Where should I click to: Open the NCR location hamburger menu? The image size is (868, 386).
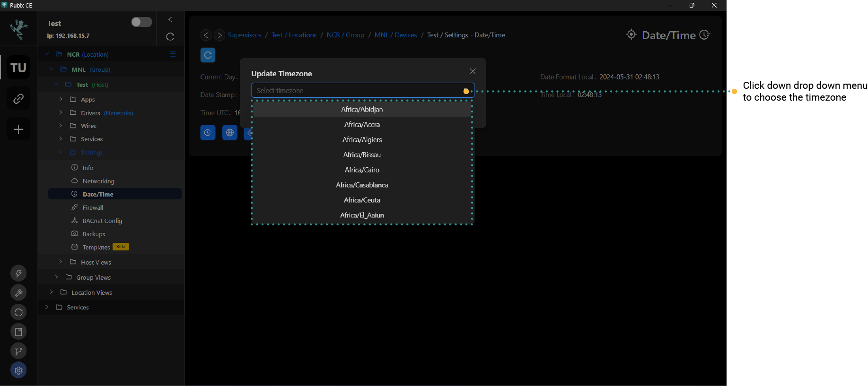click(x=173, y=54)
